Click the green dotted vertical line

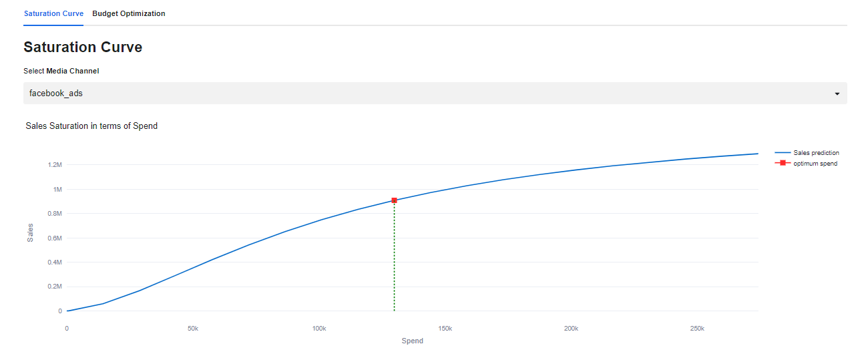394,267
